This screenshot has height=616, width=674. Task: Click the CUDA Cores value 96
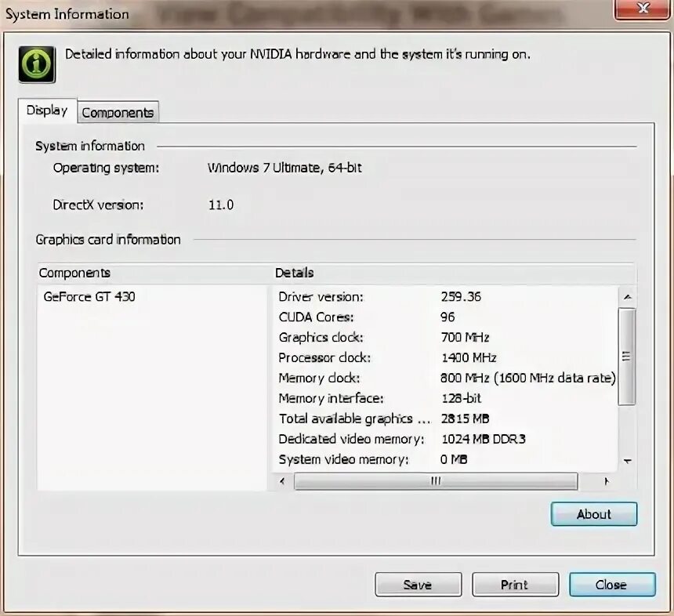coord(448,317)
